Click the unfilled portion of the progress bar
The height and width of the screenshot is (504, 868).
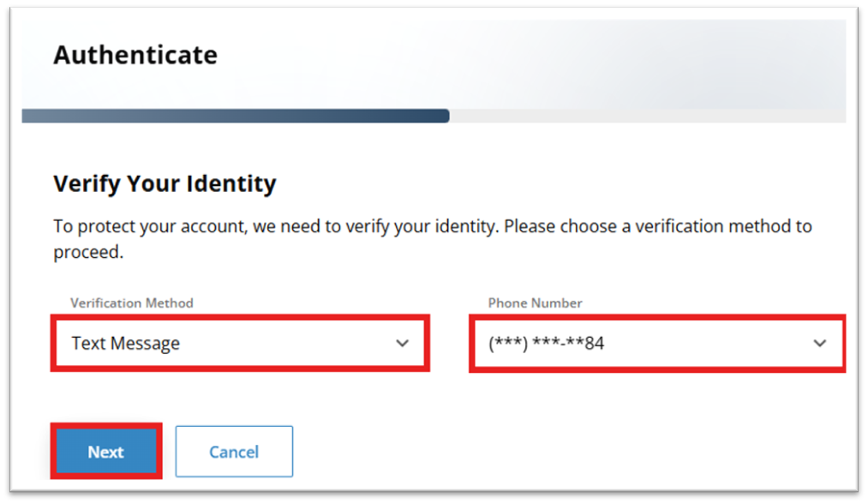(647, 116)
